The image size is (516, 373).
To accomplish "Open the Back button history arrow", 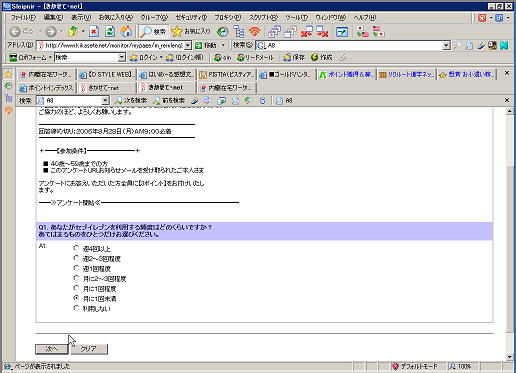I will [x=40, y=32].
